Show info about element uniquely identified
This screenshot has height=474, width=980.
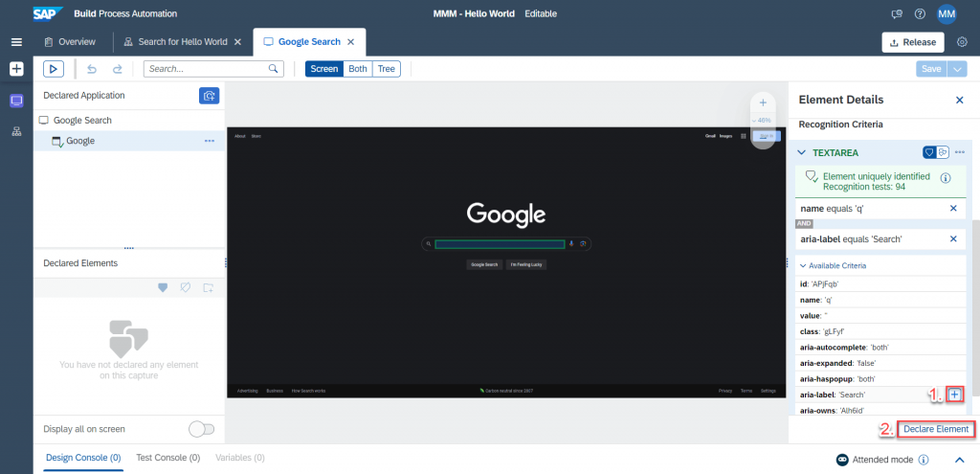946,177
